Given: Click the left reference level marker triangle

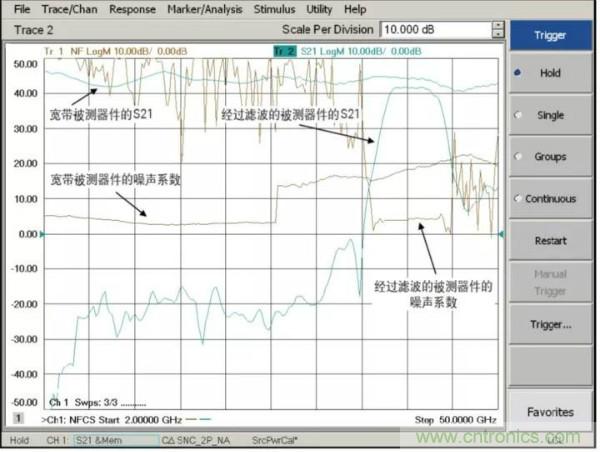Looking at the screenshot, I should point(42,234).
